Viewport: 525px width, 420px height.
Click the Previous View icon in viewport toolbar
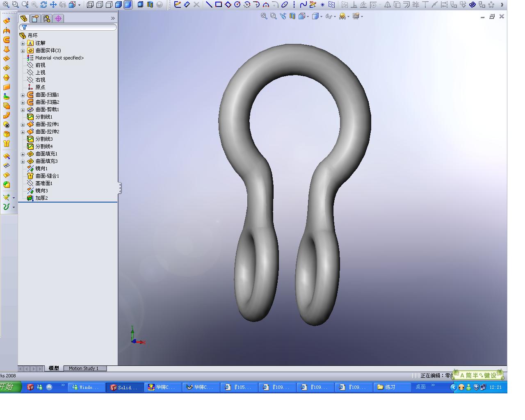point(283,16)
